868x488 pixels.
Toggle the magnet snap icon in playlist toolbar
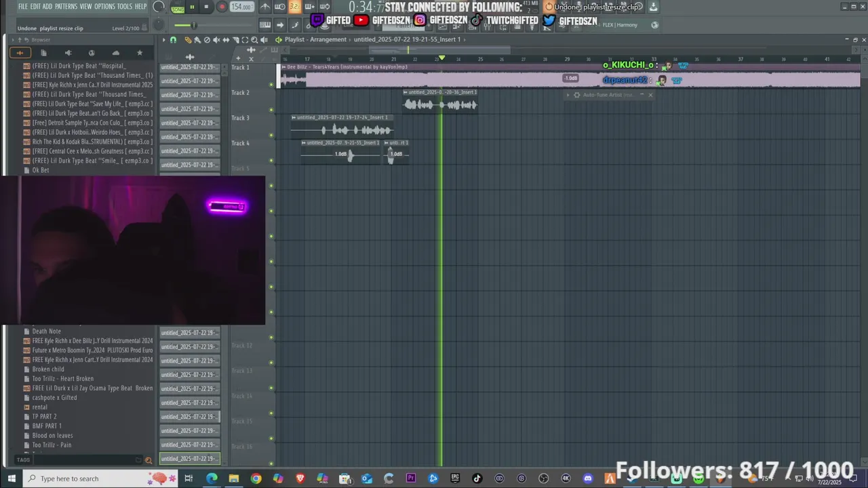tap(173, 40)
